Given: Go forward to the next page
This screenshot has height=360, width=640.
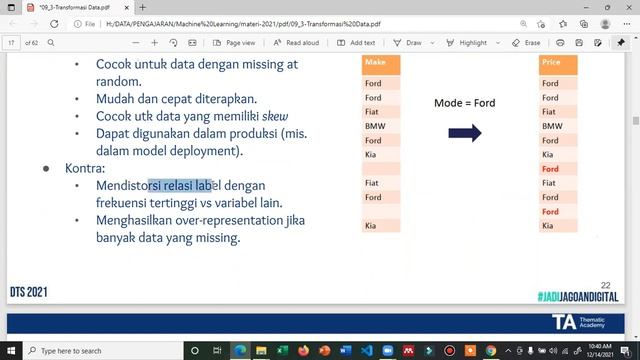Looking at the screenshot, I should [x=34, y=24].
